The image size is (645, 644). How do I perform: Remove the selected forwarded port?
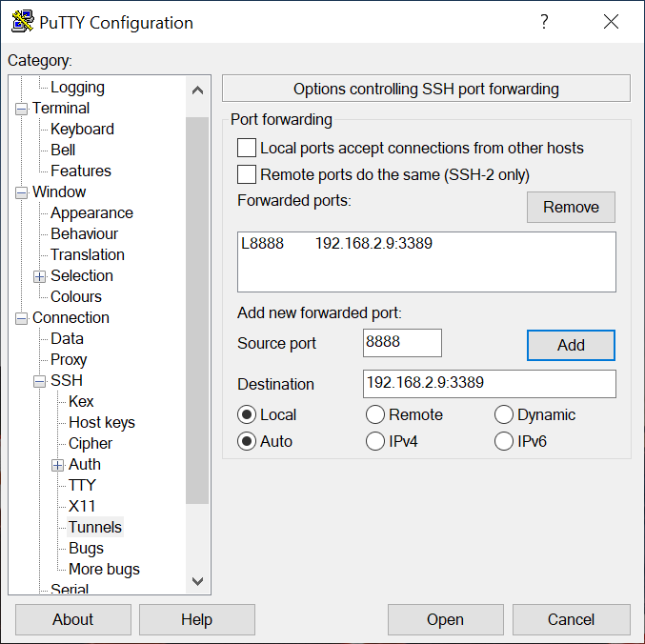(x=571, y=207)
